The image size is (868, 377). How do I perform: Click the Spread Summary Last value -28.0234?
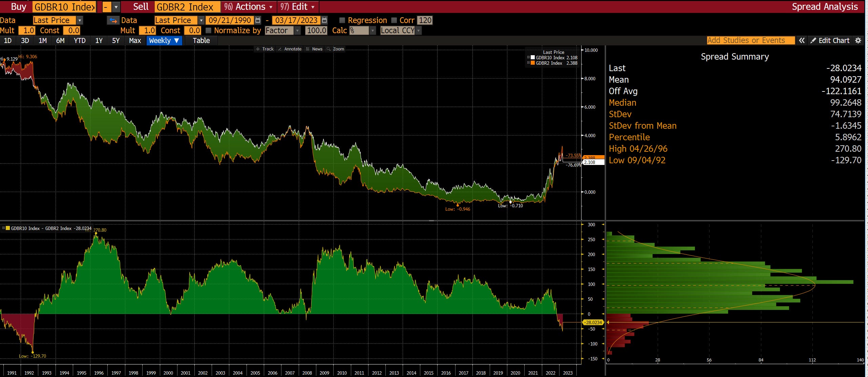(844, 68)
